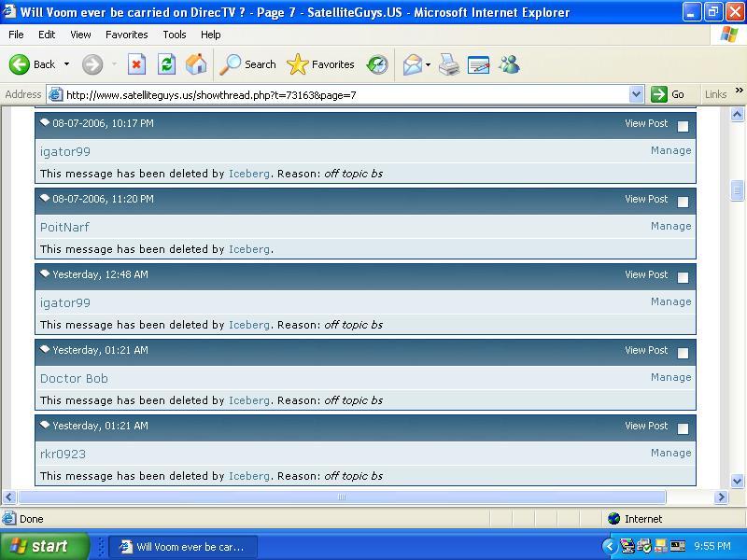Open the Tools menu
This screenshot has width=747, height=560.
click(175, 35)
